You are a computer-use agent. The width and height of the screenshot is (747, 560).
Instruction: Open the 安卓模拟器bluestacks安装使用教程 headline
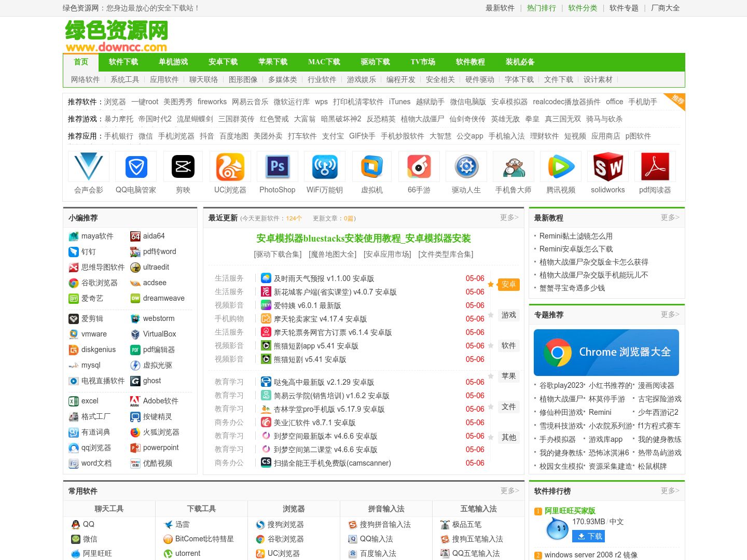[364, 239]
